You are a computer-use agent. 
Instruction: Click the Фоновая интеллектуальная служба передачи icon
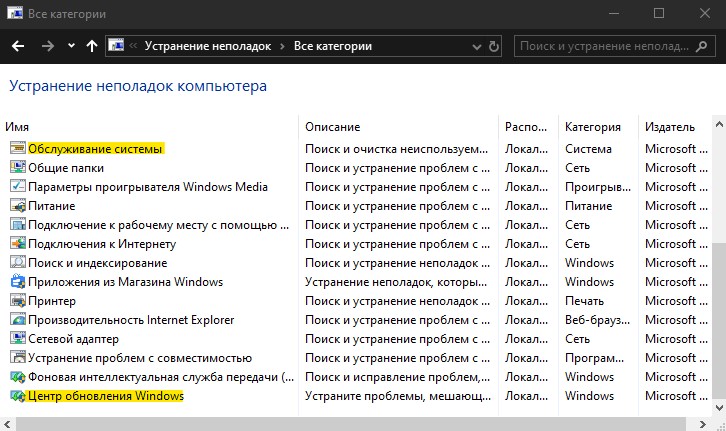point(18,376)
